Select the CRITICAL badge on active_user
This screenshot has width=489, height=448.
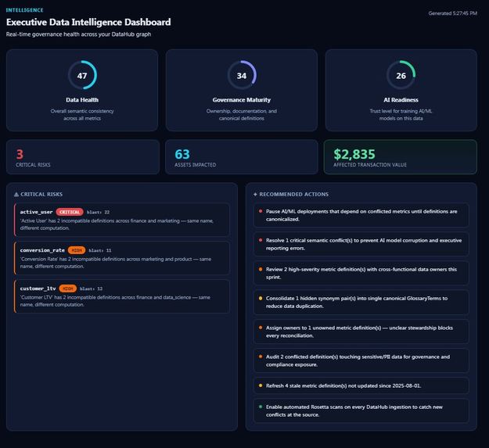[x=70, y=212]
